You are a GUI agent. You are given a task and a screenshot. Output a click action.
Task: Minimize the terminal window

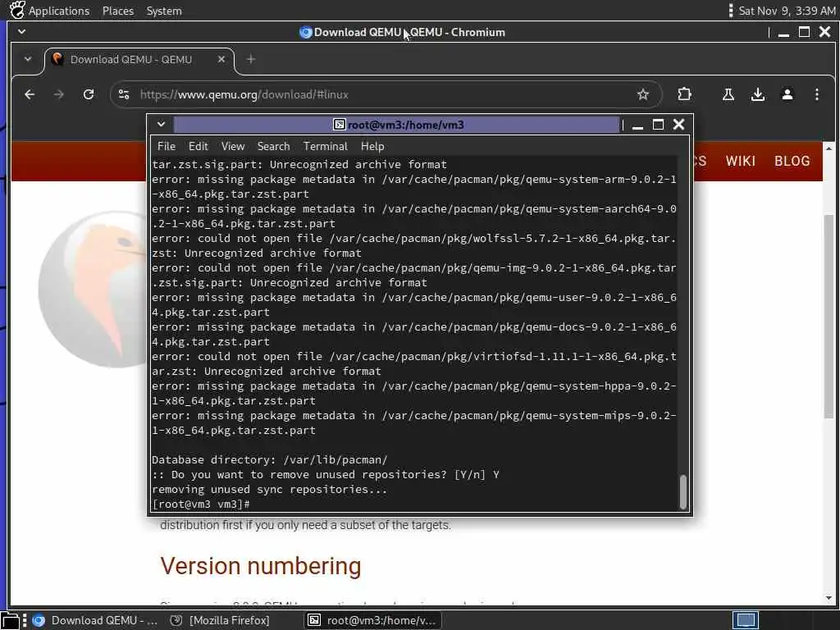click(x=637, y=126)
